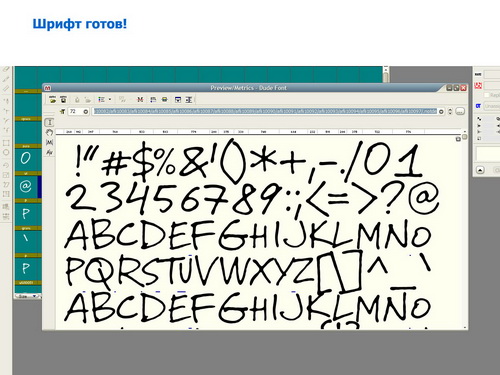Click the ellipsis button beside text field
Screen dimensions: 500x375
[x=460, y=111]
